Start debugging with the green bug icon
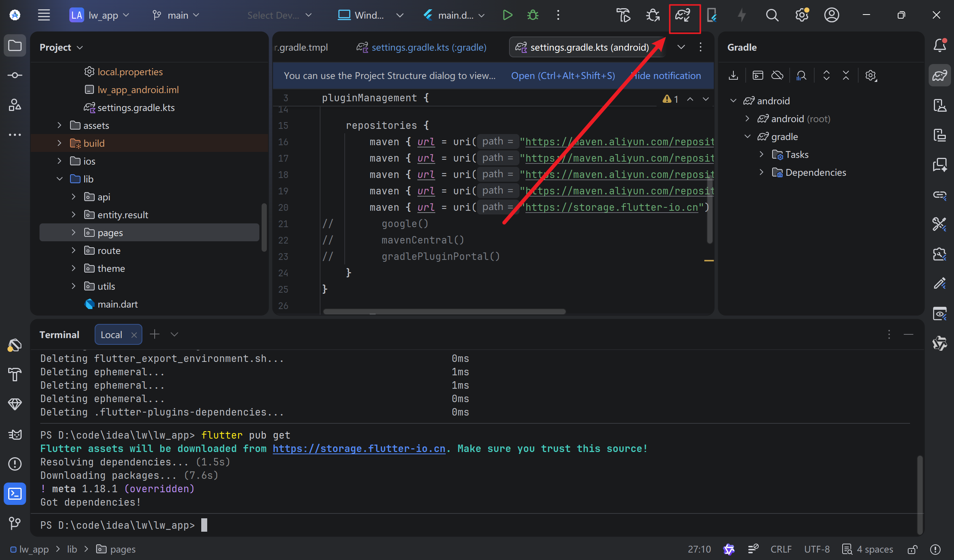 pyautogui.click(x=533, y=15)
